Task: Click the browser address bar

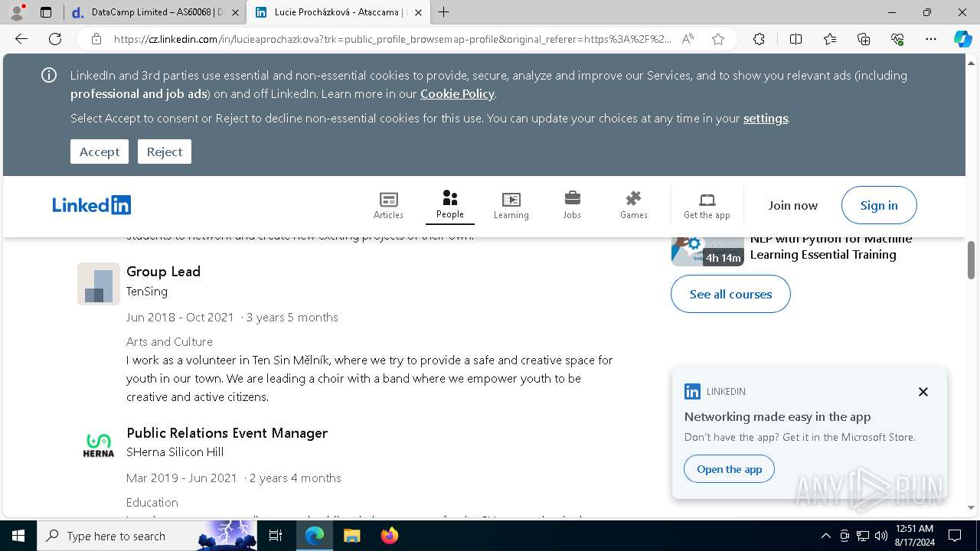Action: click(x=392, y=39)
